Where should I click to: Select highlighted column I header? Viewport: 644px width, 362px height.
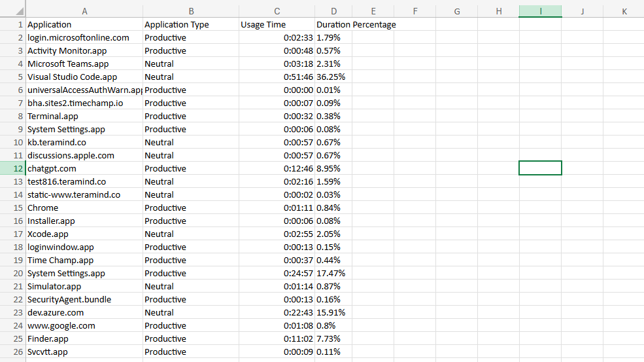tap(541, 11)
